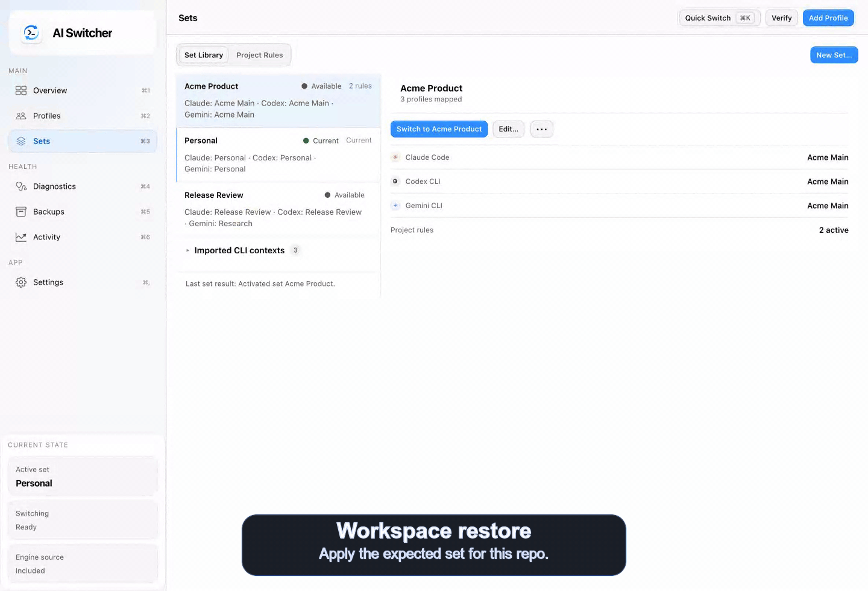Click the Switching Ready status card

tap(83, 520)
